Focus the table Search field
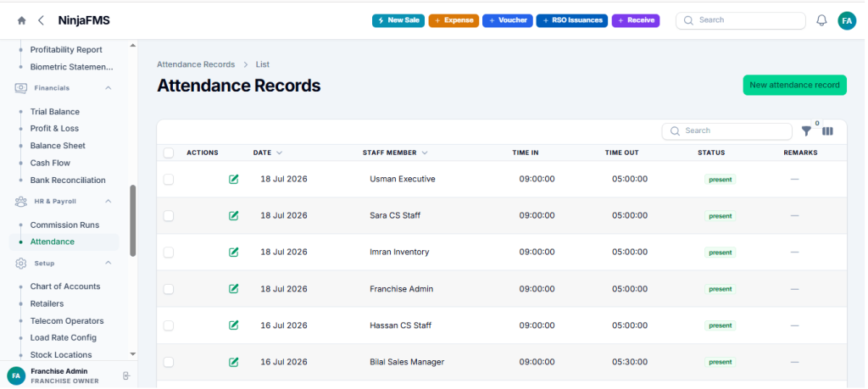Viewport: 868px width, 389px height. [x=726, y=131]
